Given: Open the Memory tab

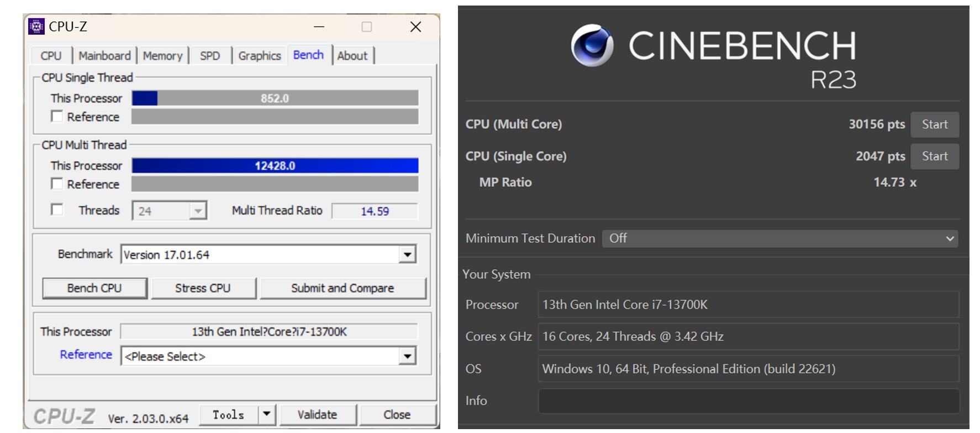Looking at the screenshot, I should click(x=162, y=56).
